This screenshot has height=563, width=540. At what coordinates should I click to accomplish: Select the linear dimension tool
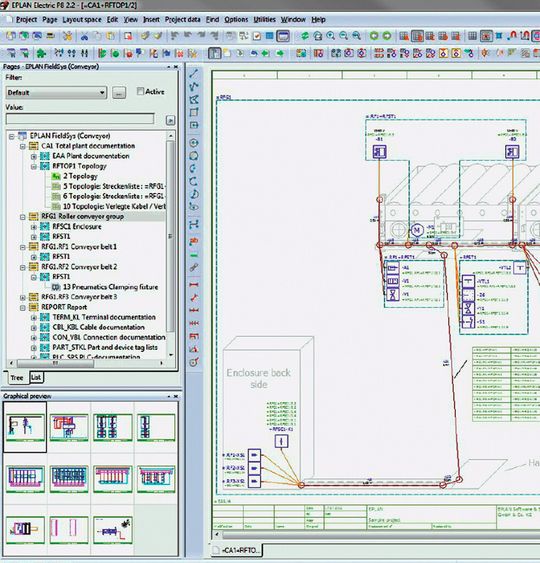pos(194,285)
